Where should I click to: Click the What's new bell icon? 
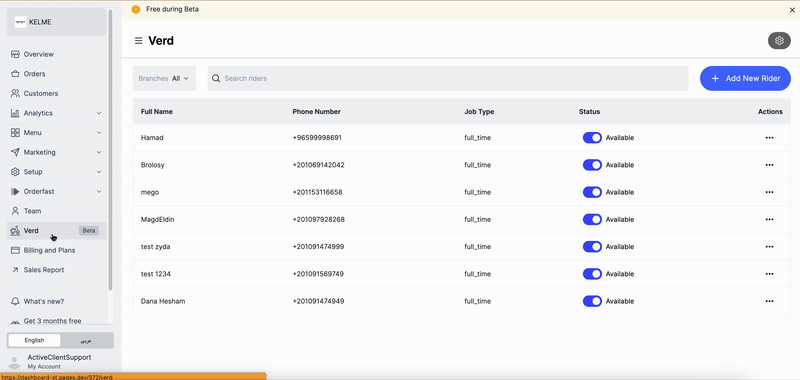pos(15,301)
